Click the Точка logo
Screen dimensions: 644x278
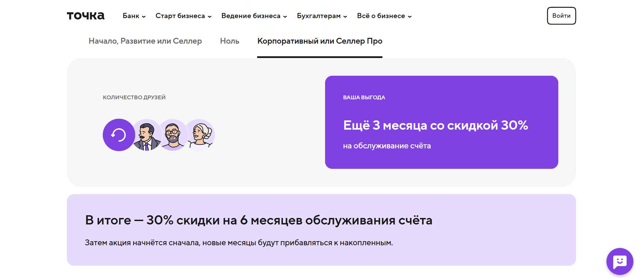[86, 16]
